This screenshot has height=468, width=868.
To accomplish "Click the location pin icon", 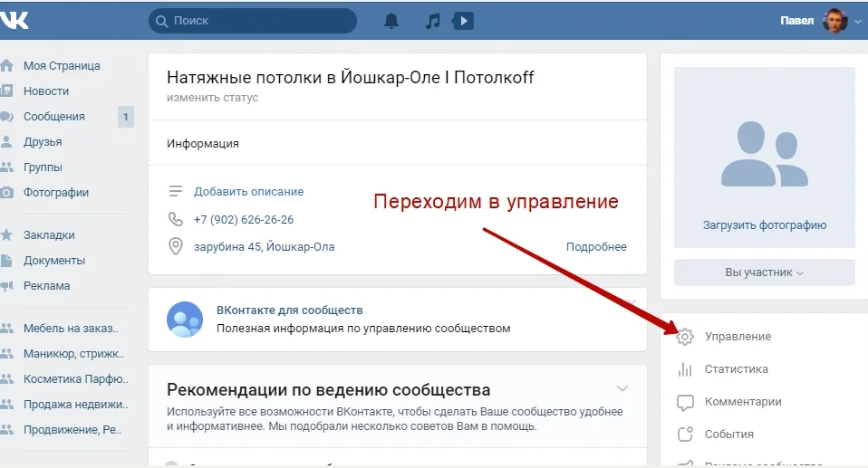I will tap(176, 246).
